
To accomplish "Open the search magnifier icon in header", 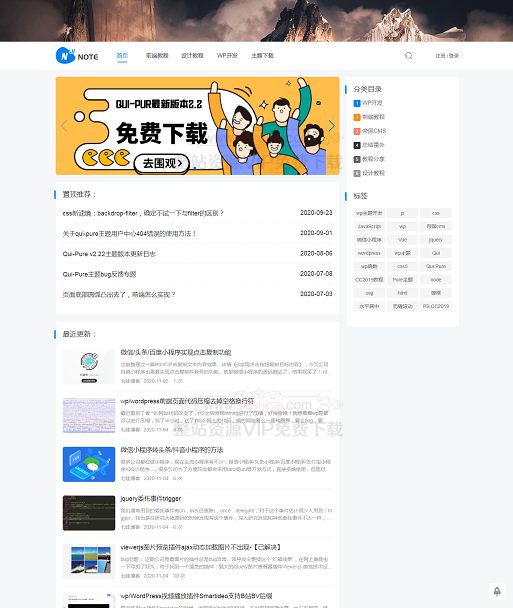I will coord(409,56).
